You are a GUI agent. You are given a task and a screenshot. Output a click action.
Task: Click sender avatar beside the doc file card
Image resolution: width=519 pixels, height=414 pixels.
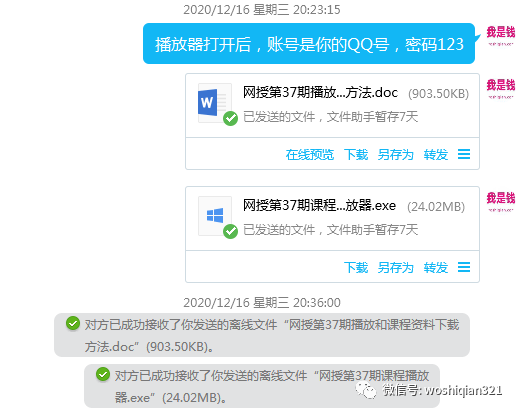[501, 89]
